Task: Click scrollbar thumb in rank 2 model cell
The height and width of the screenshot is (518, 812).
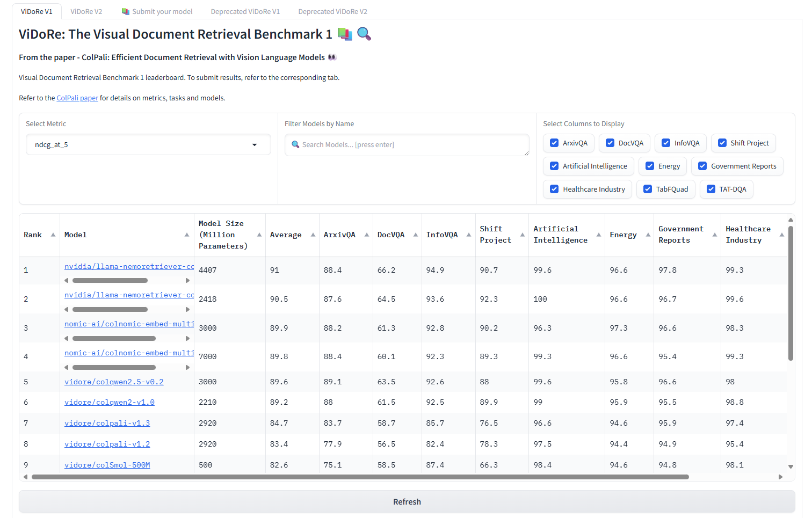Action: (110, 309)
